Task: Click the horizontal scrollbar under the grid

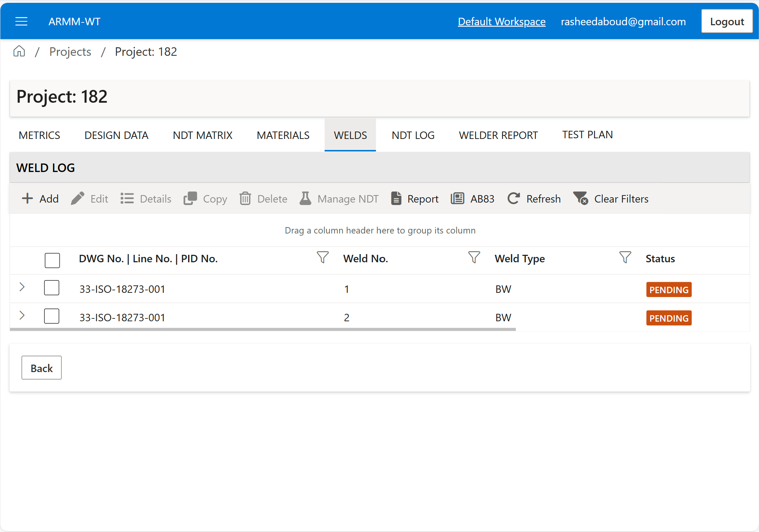Action: [x=263, y=329]
